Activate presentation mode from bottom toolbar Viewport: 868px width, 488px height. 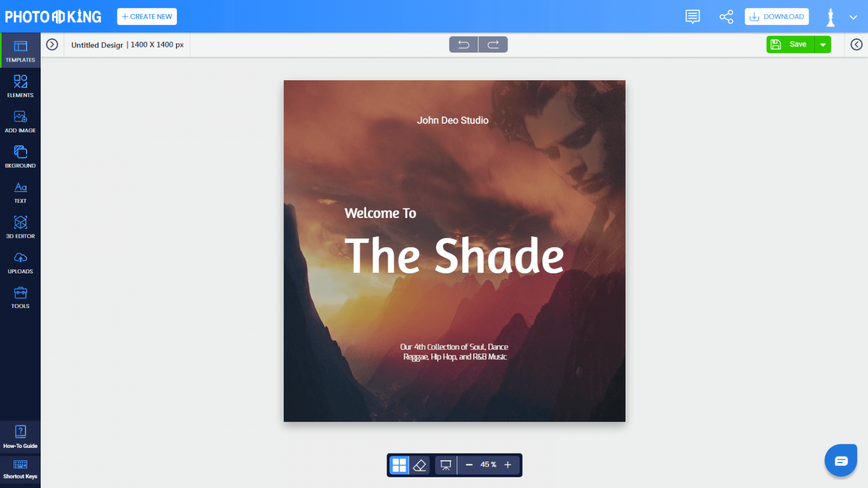click(x=445, y=464)
